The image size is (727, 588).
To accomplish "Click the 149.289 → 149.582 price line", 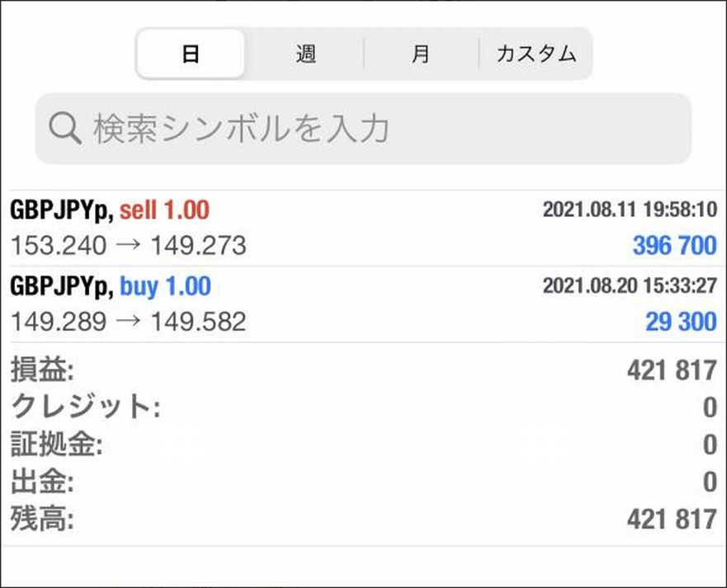I will click(128, 321).
